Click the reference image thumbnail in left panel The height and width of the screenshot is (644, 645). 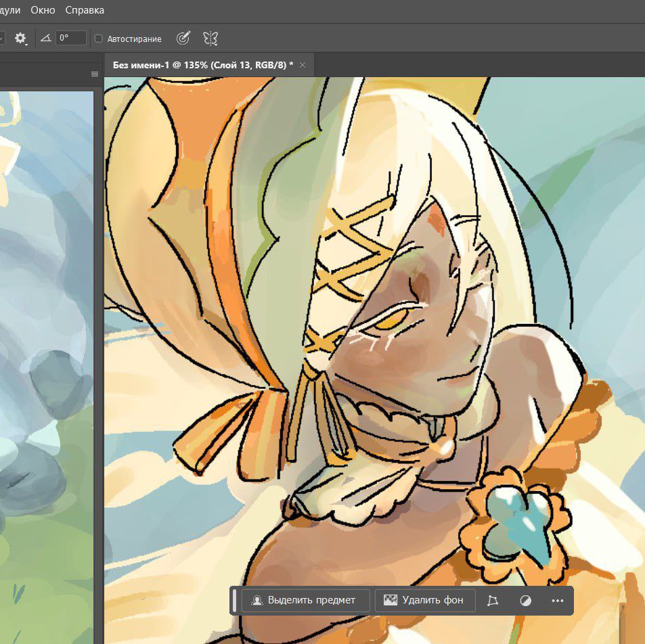click(47, 366)
